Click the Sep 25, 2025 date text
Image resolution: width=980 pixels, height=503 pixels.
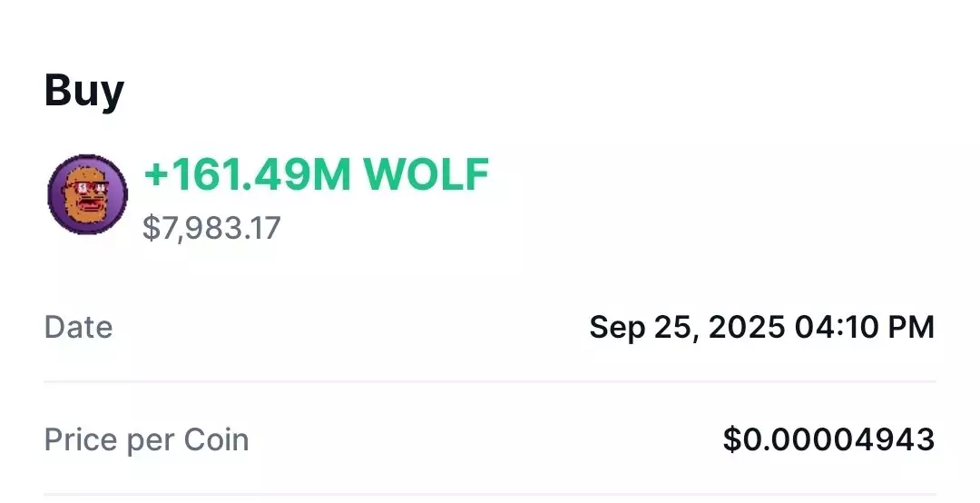click(x=688, y=328)
